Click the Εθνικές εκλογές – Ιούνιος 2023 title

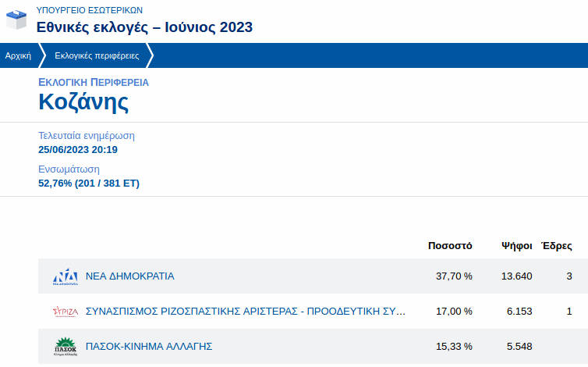(144, 27)
